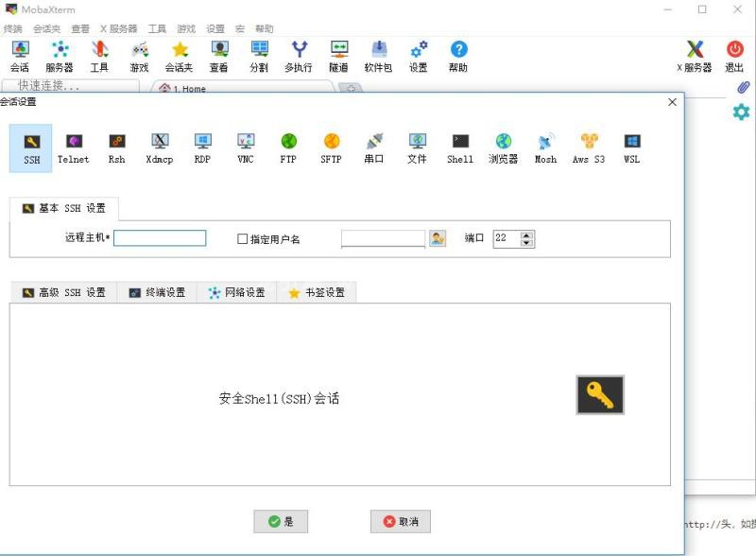Select the VNC session type
The image size is (756, 556).
tap(246, 148)
